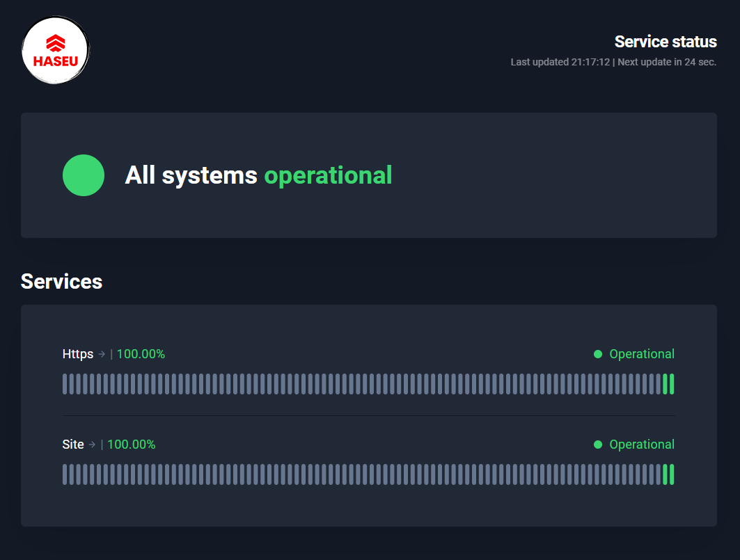Click the arrow icon next to Site
Viewport: 740px width, 560px height.
[92, 445]
